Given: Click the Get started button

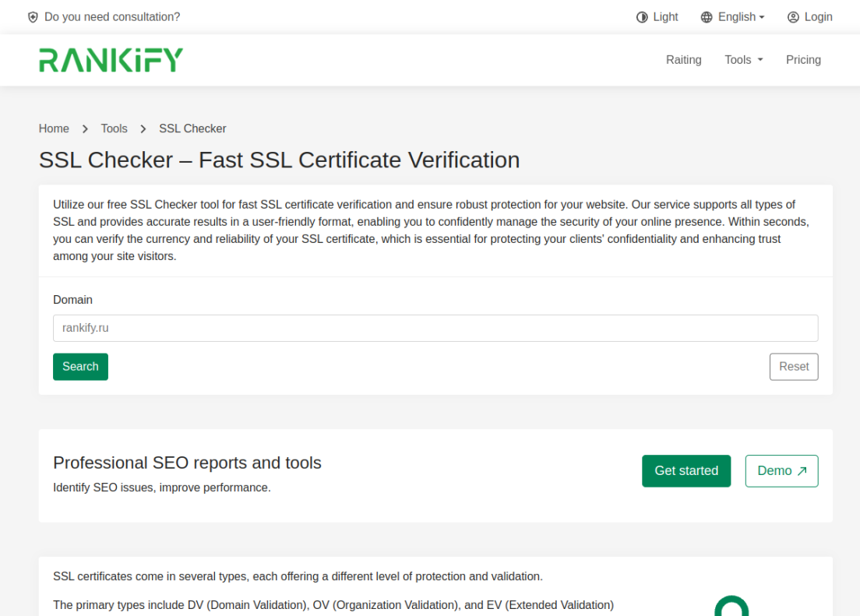Looking at the screenshot, I should click(x=686, y=470).
